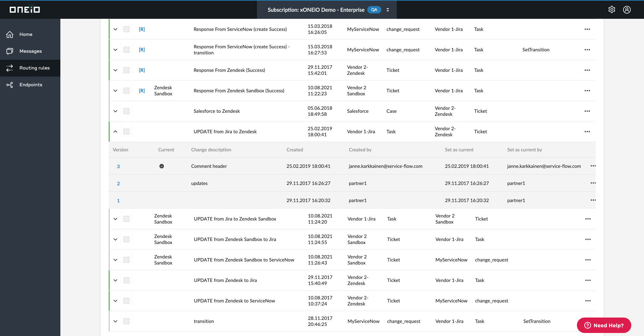The height and width of the screenshot is (336, 644).
Task: Tick checkbox for UPDATE from Jira to Zendesk
Action: [x=126, y=132]
